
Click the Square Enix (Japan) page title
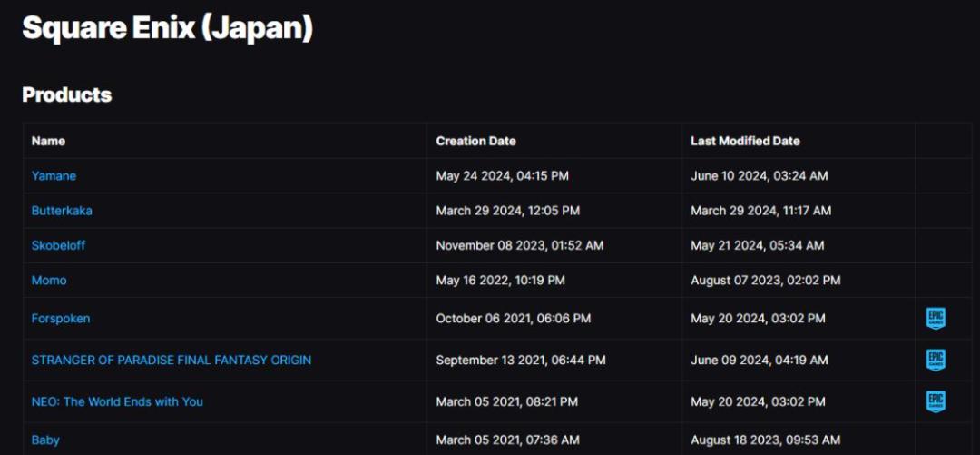click(x=168, y=28)
